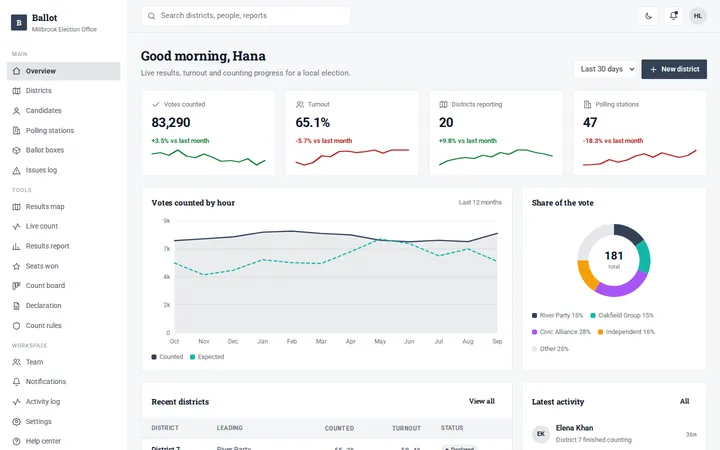Click the 83,290 votes counted value
Screen dimensions: 720x450
point(171,123)
